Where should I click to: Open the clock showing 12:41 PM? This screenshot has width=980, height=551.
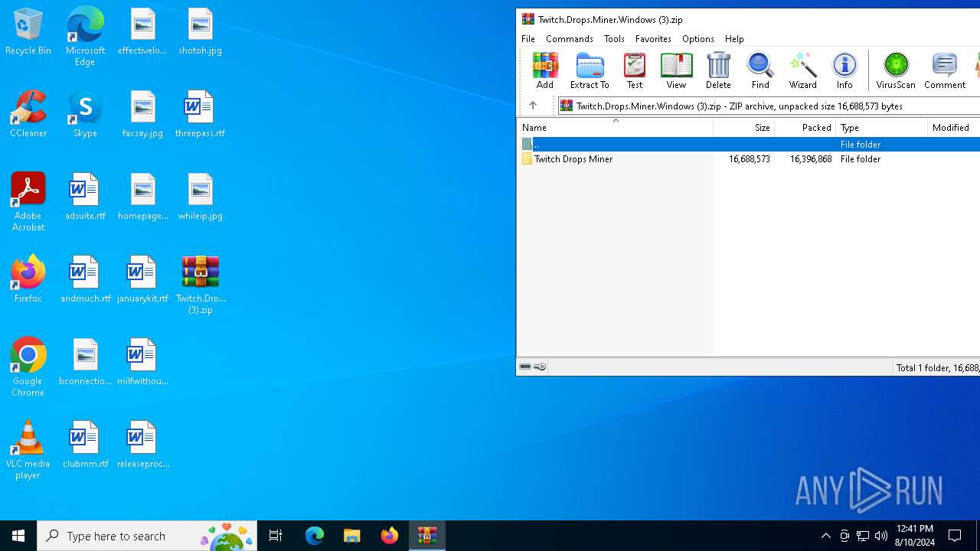(915, 536)
